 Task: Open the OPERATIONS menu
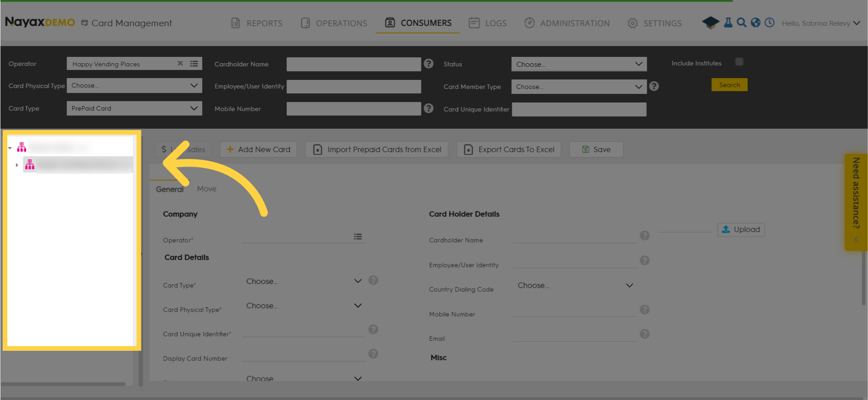tap(334, 23)
